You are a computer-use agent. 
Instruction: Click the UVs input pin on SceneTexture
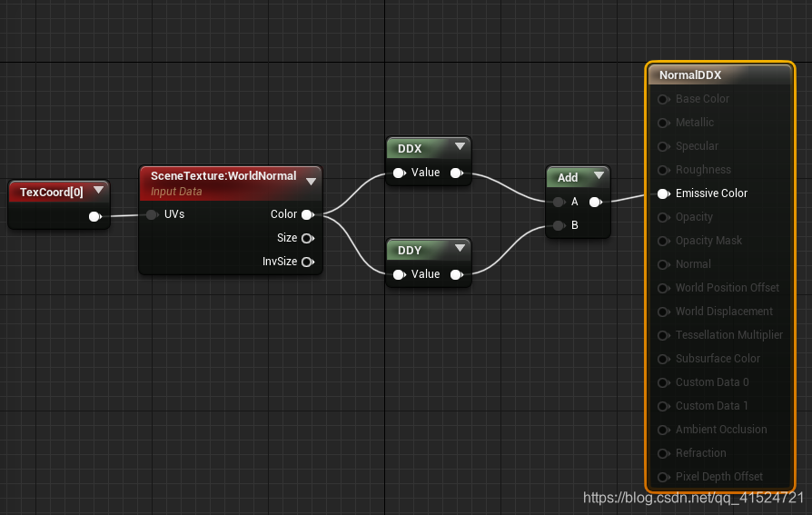tap(152, 214)
